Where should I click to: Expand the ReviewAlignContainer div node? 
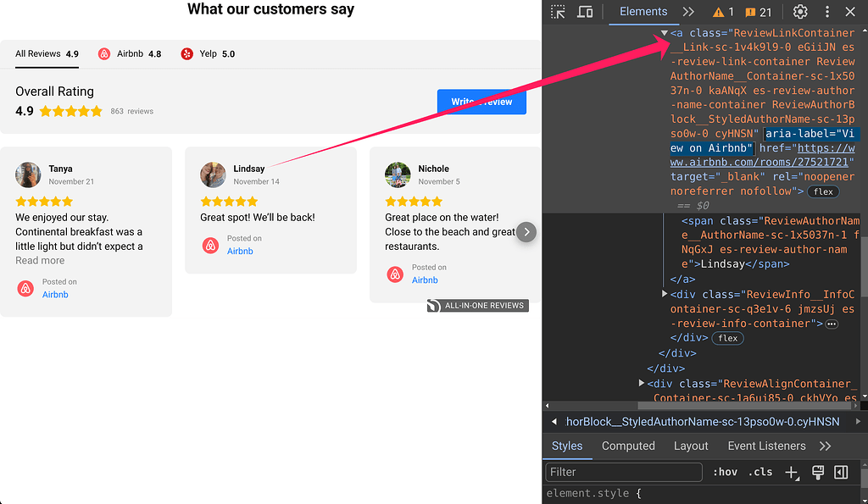pyautogui.click(x=641, y=384)
